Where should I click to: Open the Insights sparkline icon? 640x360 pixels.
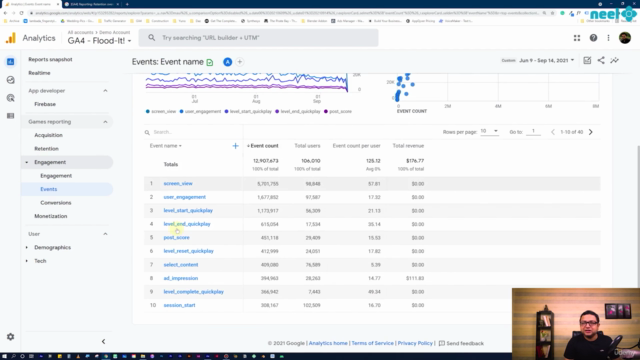614,60
